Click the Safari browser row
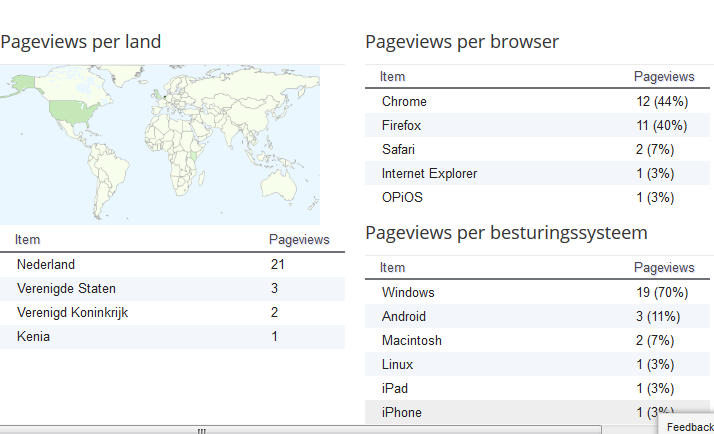 (x=537, y=149)
